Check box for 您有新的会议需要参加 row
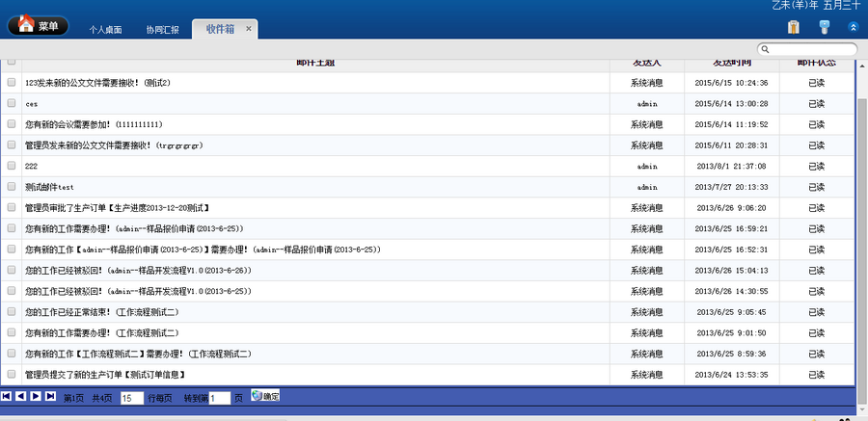The image size is (868, 421). pos(12,124)
